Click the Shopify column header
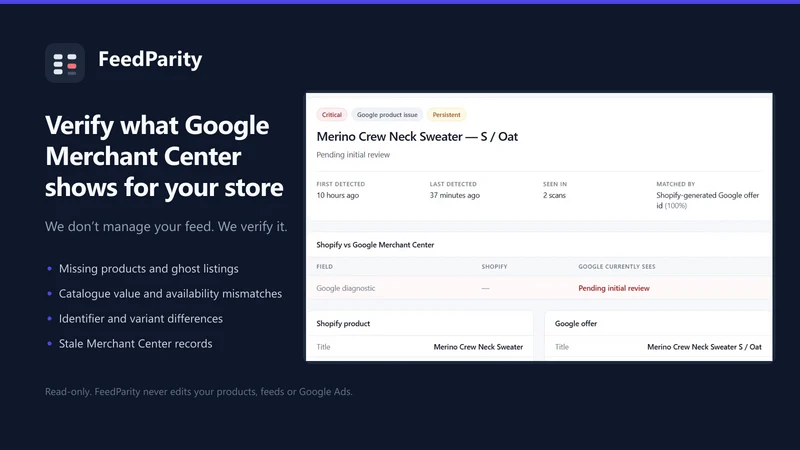 pos(494,267)
